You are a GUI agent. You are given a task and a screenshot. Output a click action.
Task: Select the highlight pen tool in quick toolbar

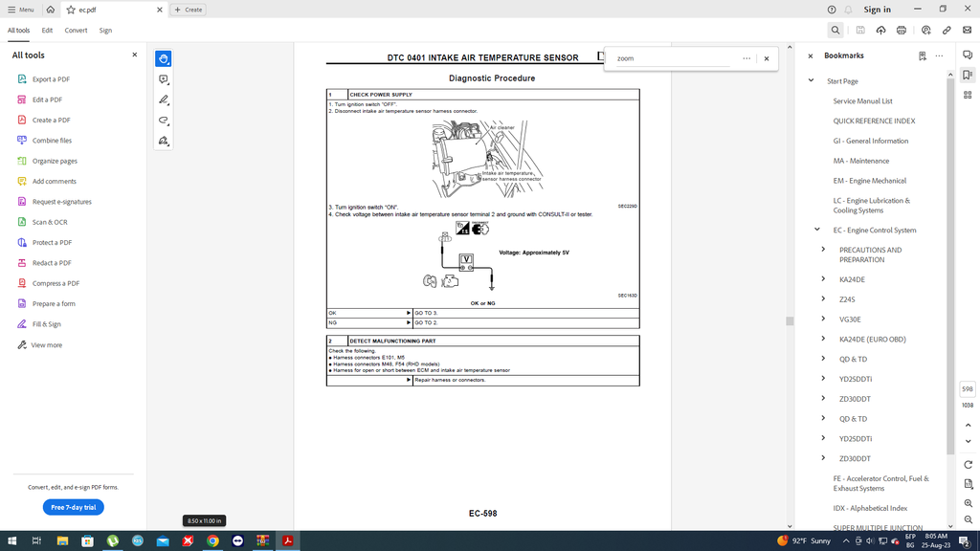click(163, 99)
